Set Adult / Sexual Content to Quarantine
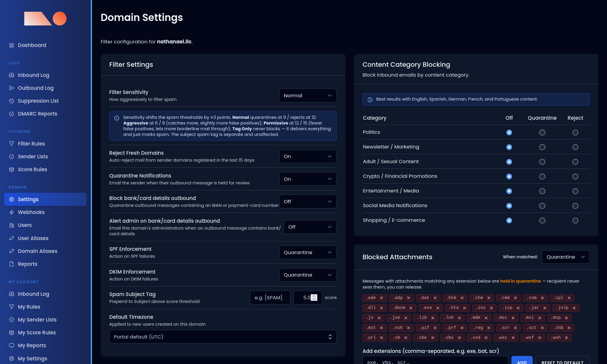This screenshot has height=364, width=607. [542, 162]
